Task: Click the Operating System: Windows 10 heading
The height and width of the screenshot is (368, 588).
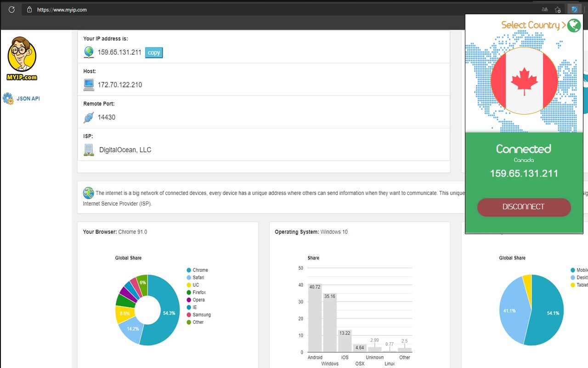Action: (311, 232)
